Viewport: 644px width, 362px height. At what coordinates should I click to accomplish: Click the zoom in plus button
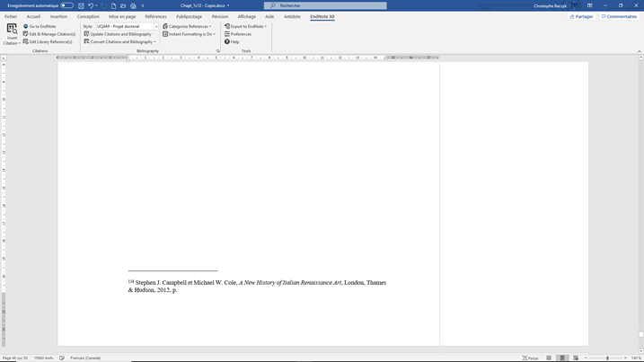pyautogui.click(x=625, y=358)
